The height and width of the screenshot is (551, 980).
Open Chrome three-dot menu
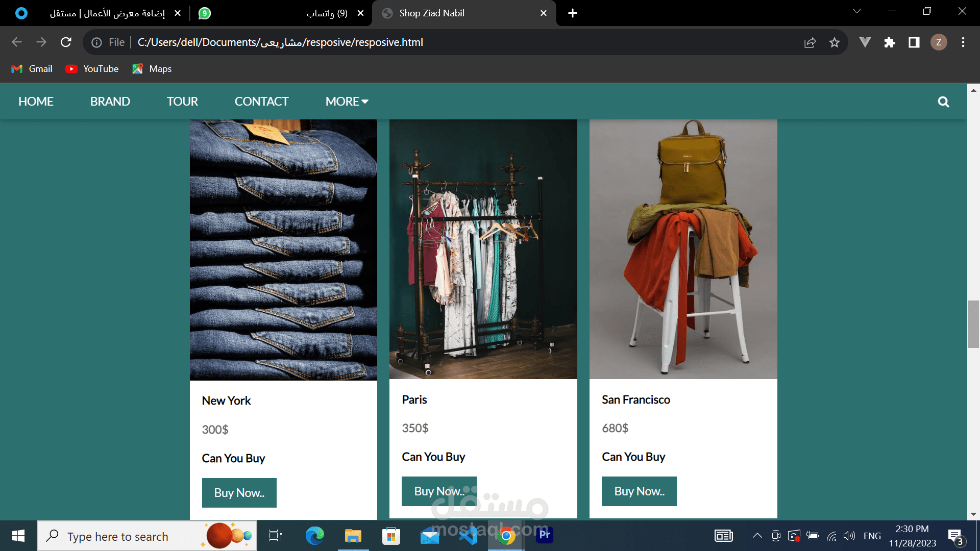pos(963,42)
